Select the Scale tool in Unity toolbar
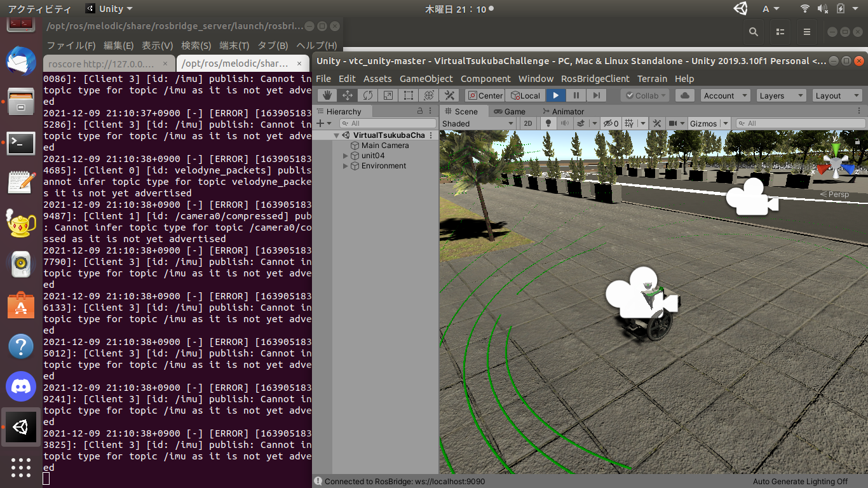 388,95
